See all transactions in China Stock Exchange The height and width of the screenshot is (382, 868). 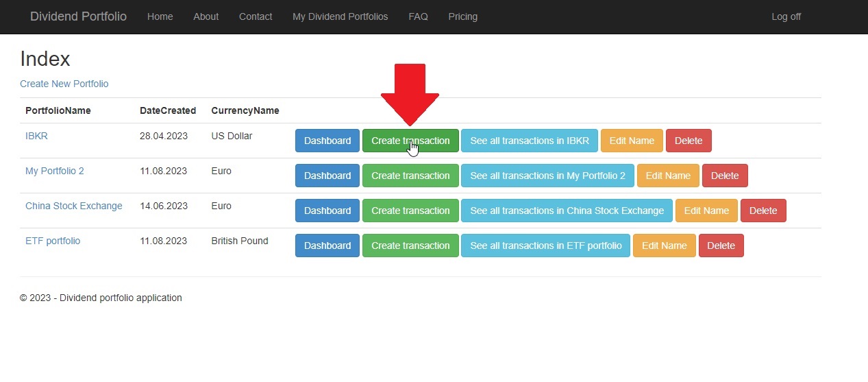point(567,211)
